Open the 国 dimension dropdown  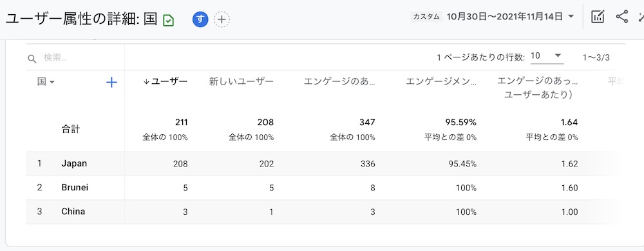click(46, 82)
